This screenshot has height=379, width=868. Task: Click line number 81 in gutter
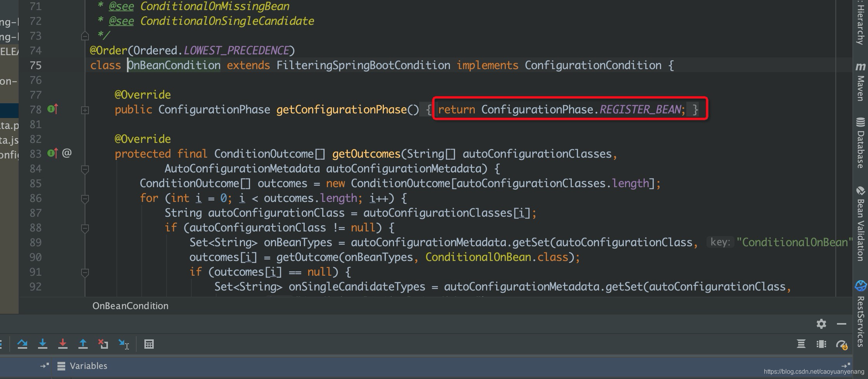(35, 124)
